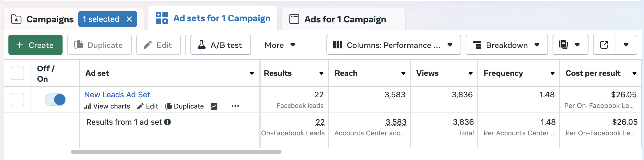This screenshot has height=160, width=644.
Task: Expand the Breakdown dropdown
Action: 507,45
